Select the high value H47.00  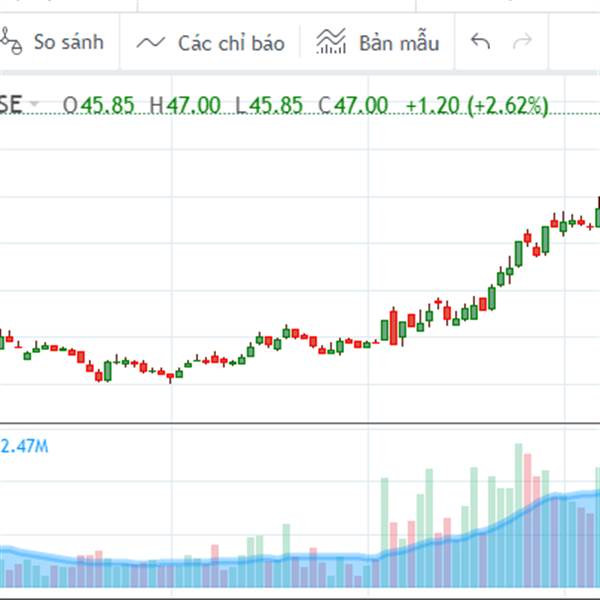pos(185,105)
